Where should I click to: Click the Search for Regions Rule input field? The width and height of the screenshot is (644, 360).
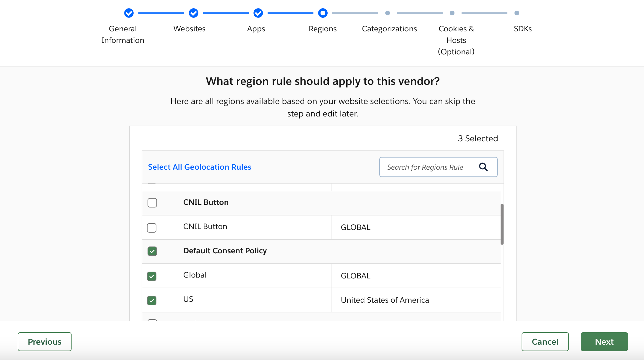coord(438,167)
